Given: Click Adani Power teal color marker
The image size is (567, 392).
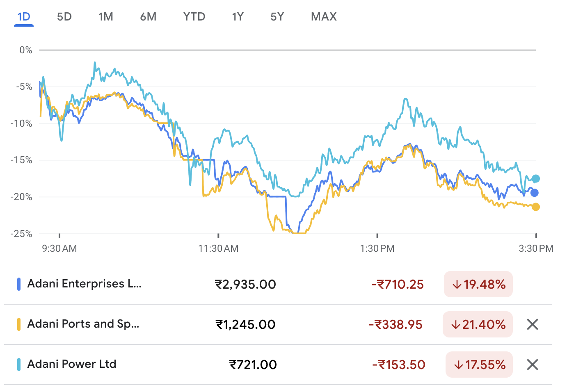Looking at the screenshot, I should [19, 365].
